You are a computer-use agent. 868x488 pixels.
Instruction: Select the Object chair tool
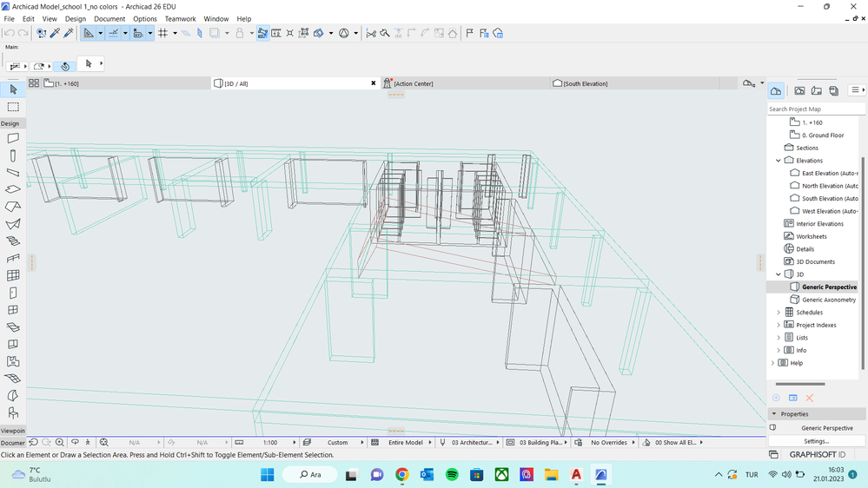pyautogui.click(x=13, y=412)
